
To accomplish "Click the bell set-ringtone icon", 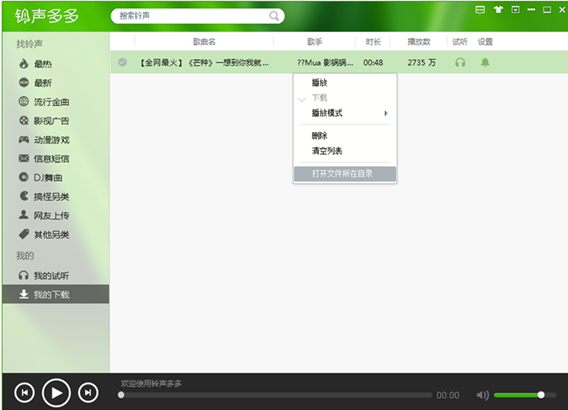I will [485, 63].
